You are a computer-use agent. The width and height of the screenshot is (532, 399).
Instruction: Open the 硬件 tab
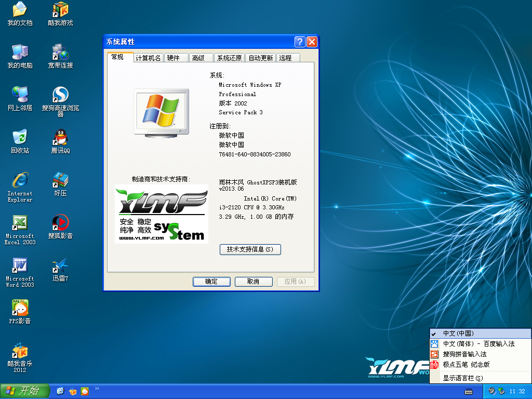(x=176, y=58)
